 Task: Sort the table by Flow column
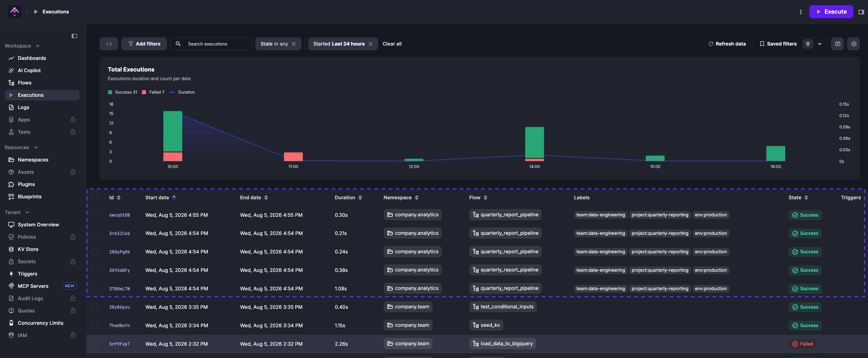485,198
